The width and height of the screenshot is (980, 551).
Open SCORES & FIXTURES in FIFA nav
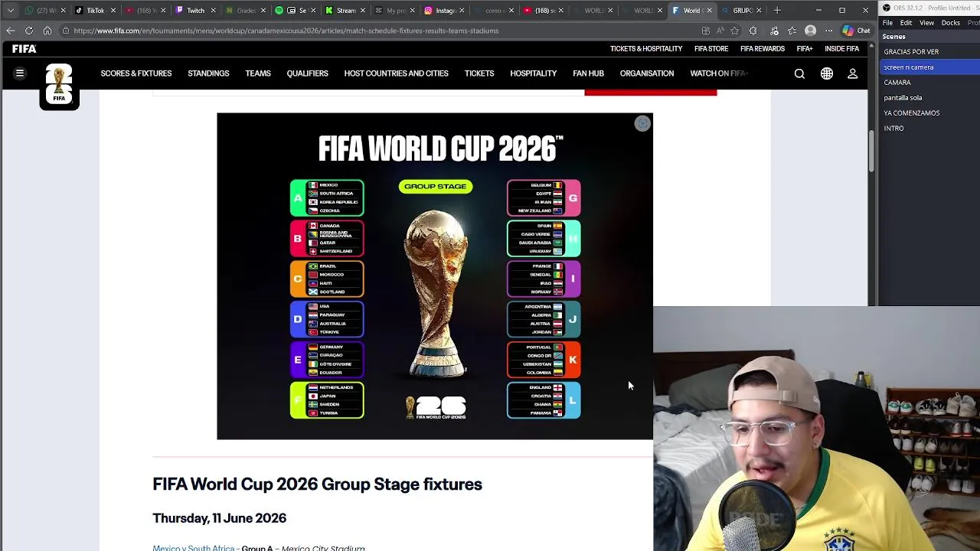(x=136, y=73)
